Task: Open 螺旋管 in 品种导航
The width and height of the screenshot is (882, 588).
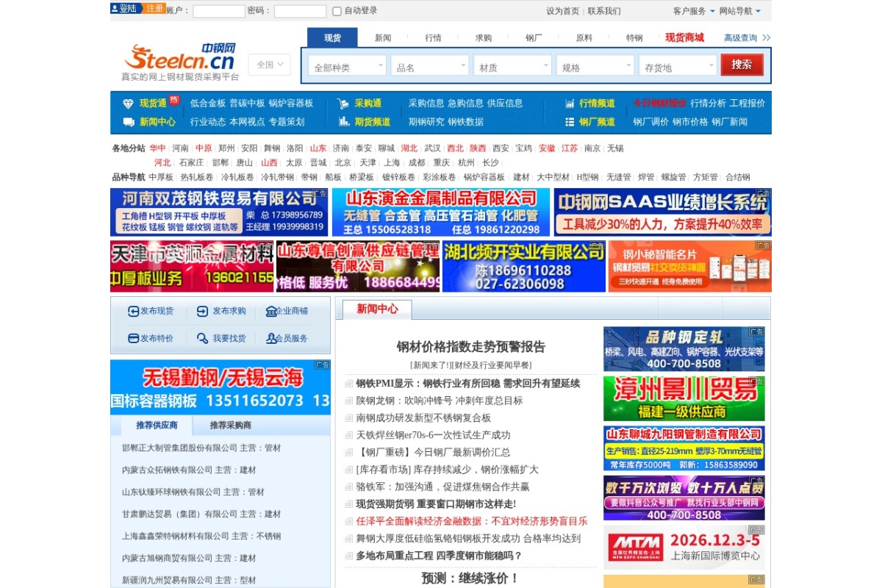Action: pyautogui.click(x=673, y=177)
